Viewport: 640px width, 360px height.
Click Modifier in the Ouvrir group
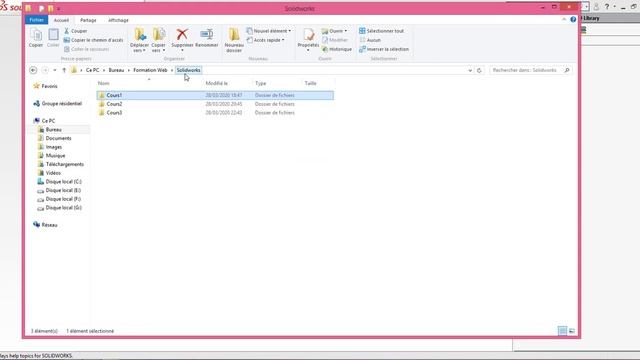(x=335, y=40)
